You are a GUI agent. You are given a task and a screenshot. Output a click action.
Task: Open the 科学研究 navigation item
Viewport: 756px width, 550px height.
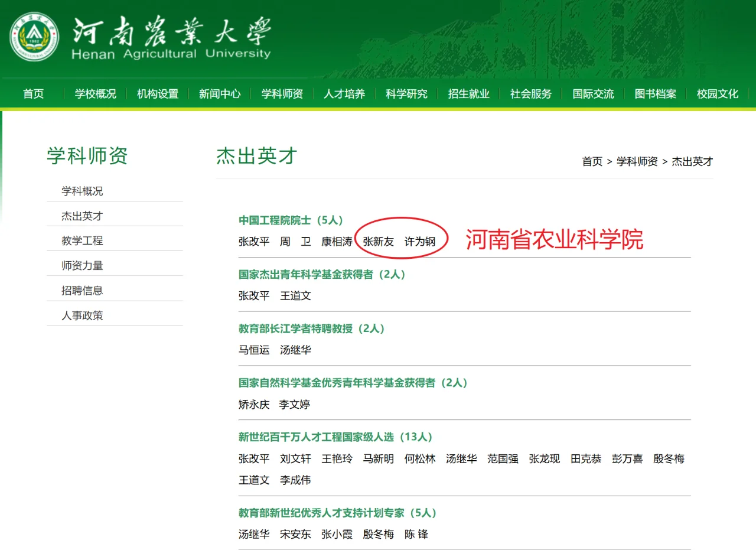pos(406,94)
